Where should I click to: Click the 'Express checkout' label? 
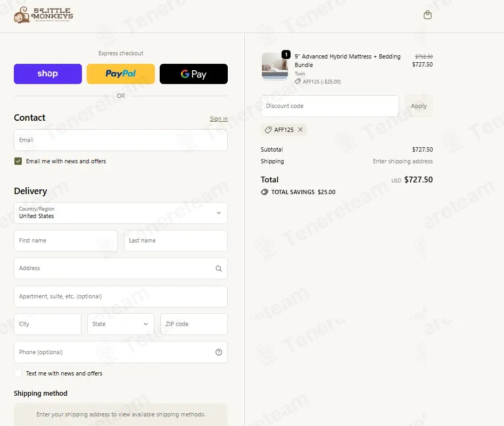coord(120,53)
